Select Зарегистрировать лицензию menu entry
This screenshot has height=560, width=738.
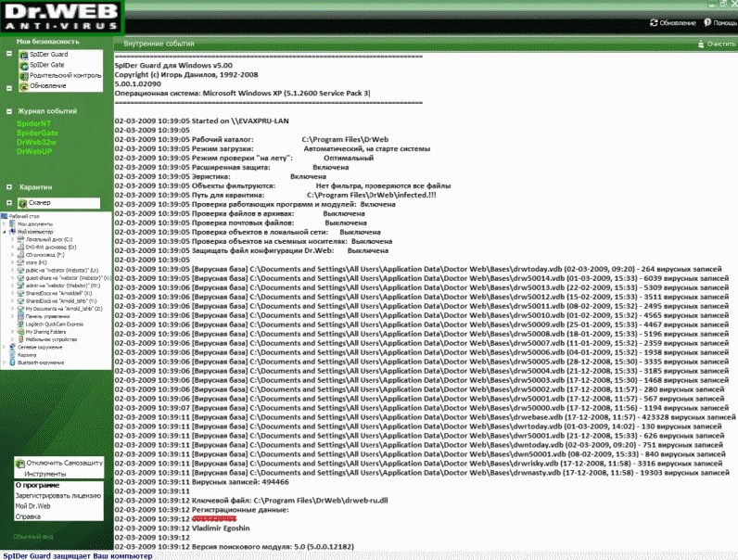tap(57, 495)
